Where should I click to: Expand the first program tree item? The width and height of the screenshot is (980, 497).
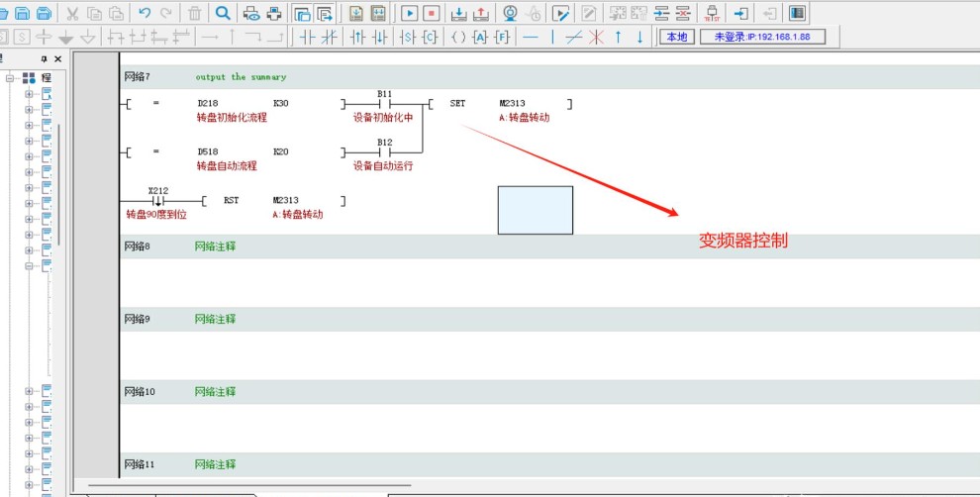point(29,94)
